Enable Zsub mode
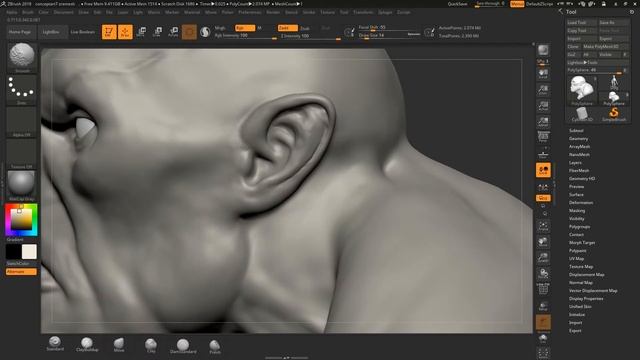This screenshot has width=640, height=360. click(x=304, y=28)
